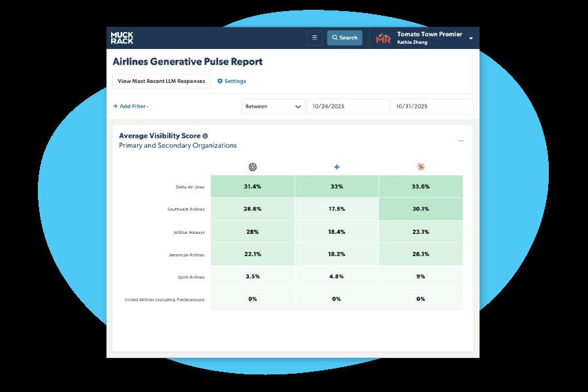Click the Settings gear icon
This screenshot has height=392, width=588.
(220, 81)
